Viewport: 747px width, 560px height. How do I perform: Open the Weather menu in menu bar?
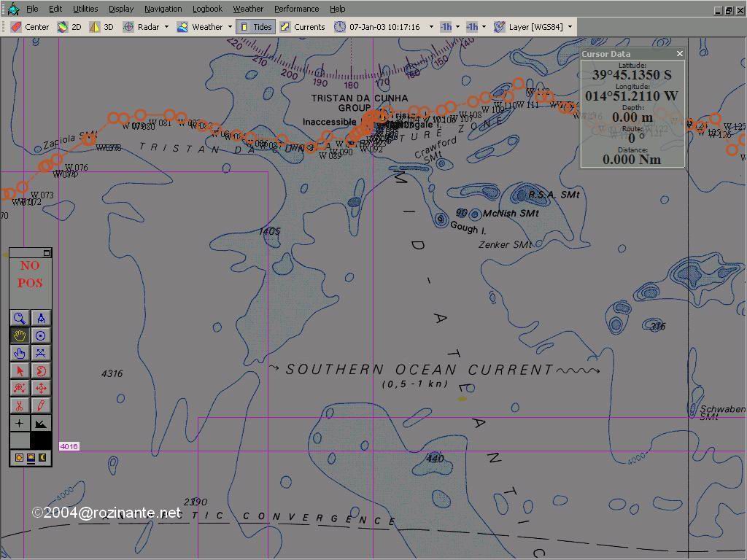[248, 9]
